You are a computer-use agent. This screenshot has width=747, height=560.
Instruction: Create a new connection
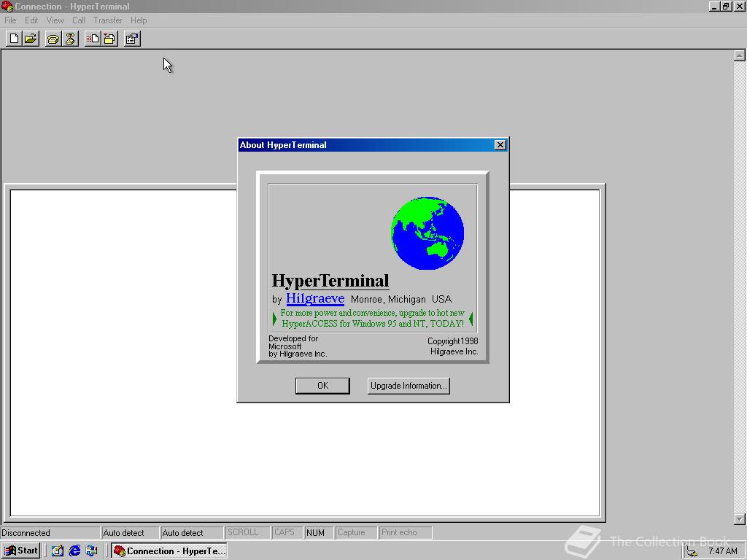(x=12, y=39)
